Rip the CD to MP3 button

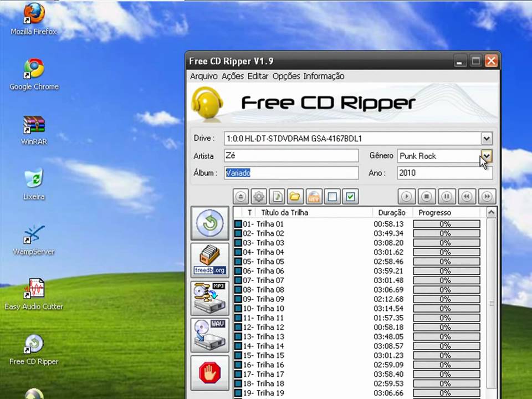point(209,298)
